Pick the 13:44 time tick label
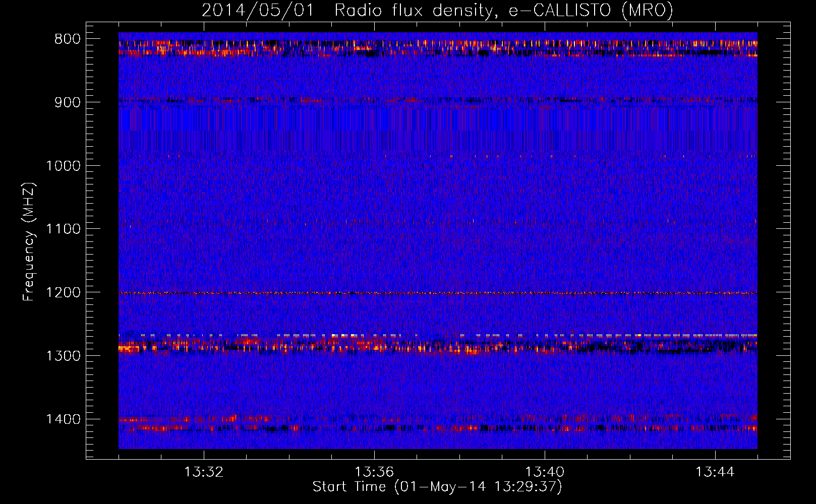Viewport: 816px width, 504px height. click(715, 472)
